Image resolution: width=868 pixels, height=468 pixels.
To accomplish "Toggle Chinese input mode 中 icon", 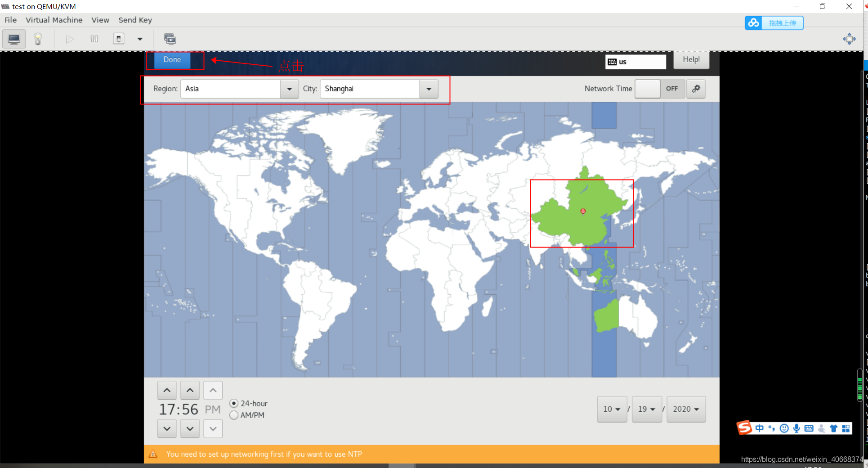I will [760, 428].
